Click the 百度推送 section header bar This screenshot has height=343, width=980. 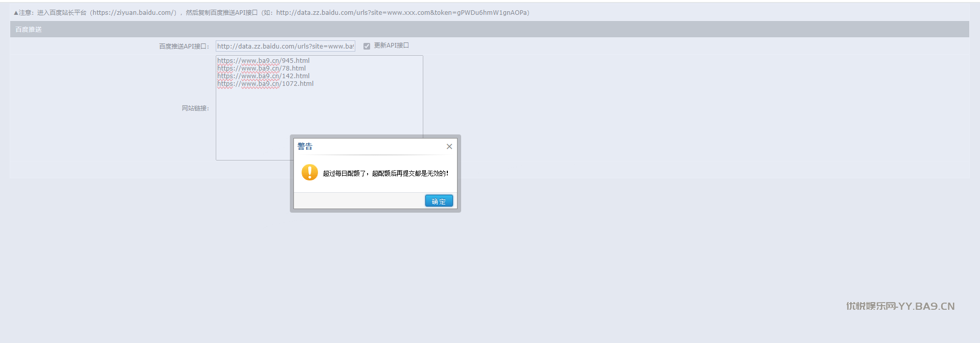tap(489, 30)
